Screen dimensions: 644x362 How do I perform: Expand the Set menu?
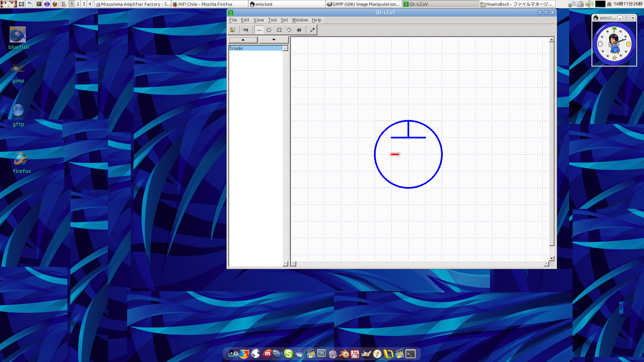click(284, 20)
